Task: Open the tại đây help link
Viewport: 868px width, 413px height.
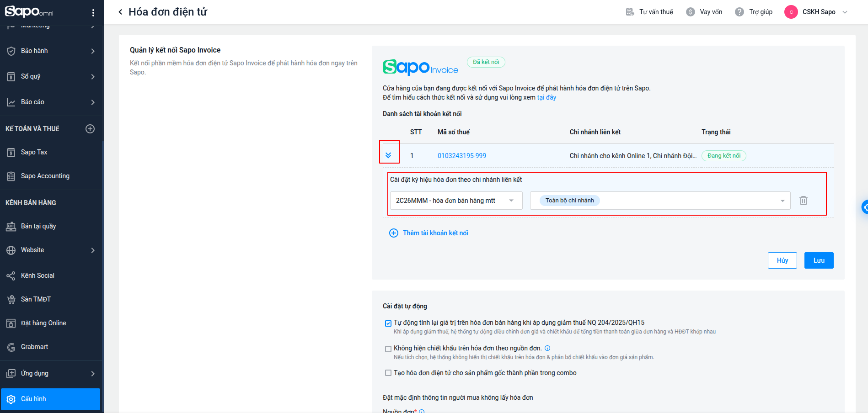Action: coord(547,97)
